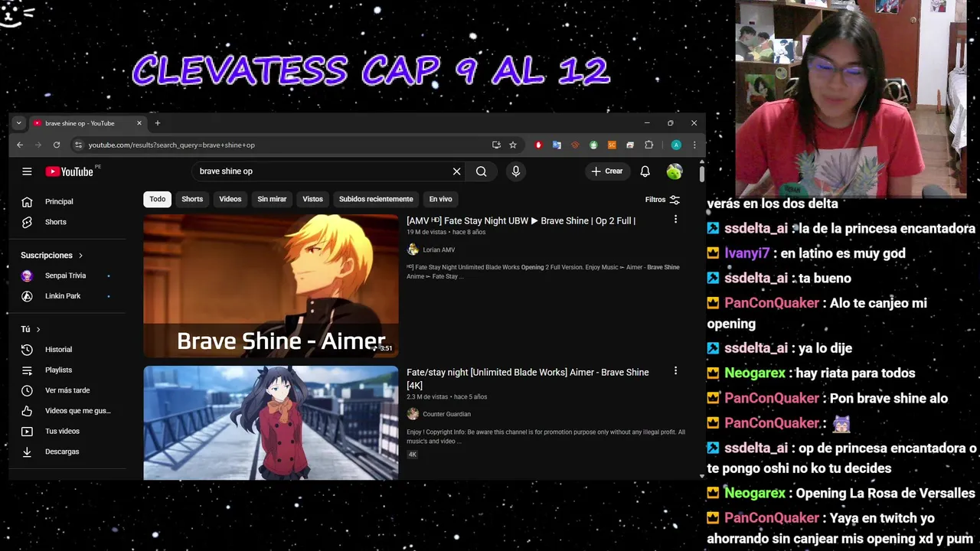Image resolution: width=980 pixels, height=551 pixels.
Task: Open the Extensions puzzle menu
Action: point(648,145)
